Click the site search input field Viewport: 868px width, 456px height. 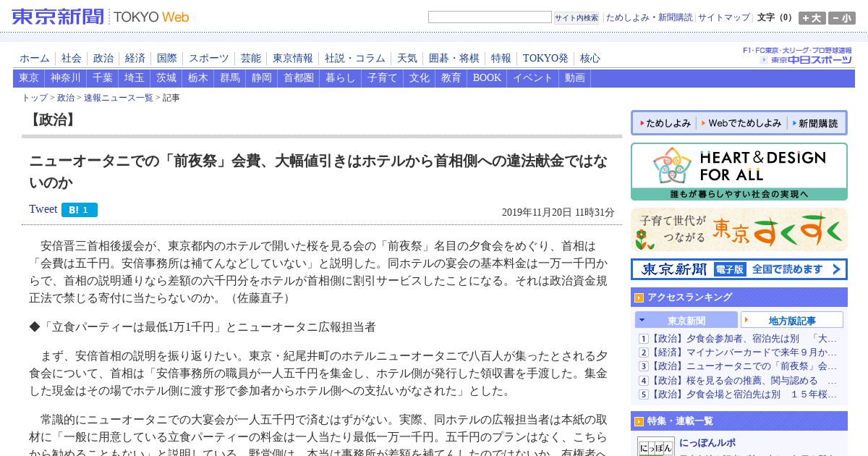pyautogui.click(x=490, y=17)
